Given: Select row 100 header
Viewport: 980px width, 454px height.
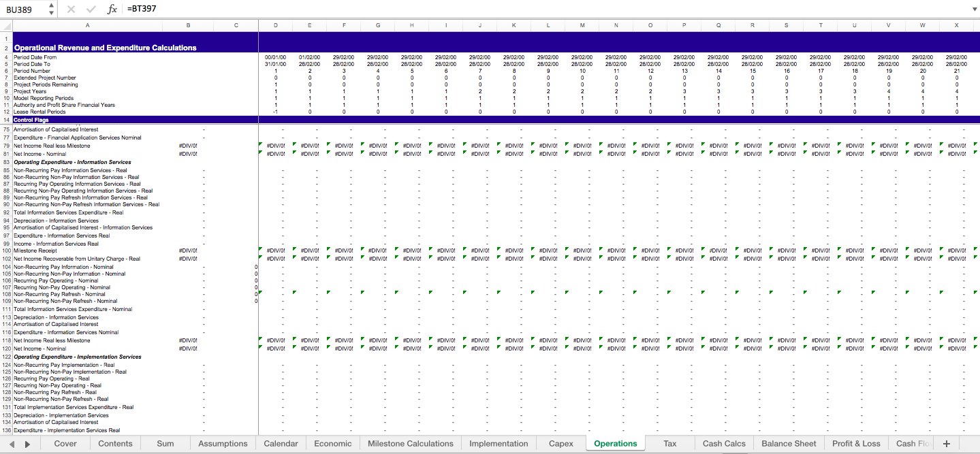Looking at the screenshot, I should [6, 250].
